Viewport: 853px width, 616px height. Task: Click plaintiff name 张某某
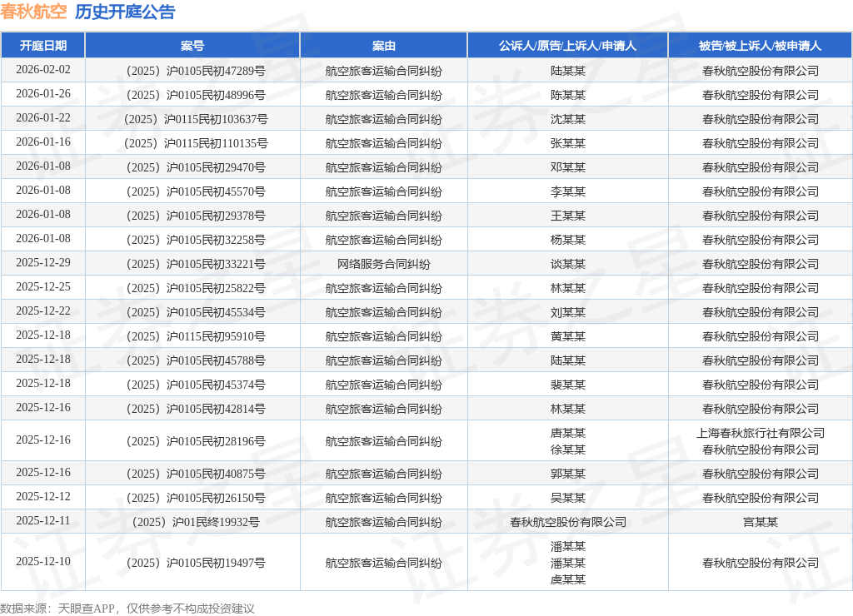567,143
